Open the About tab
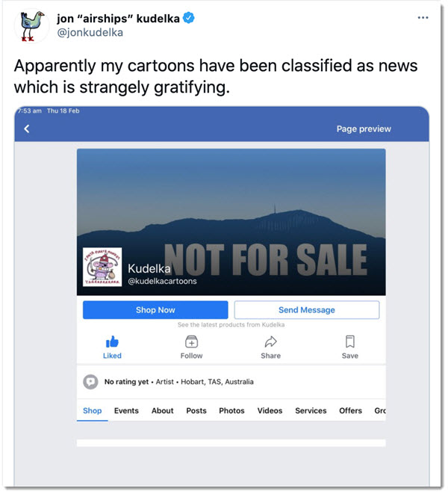 pos(162,410)
